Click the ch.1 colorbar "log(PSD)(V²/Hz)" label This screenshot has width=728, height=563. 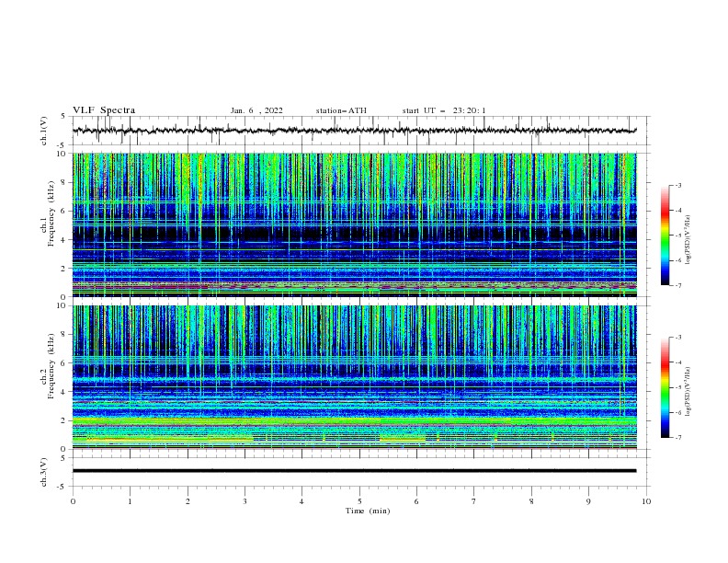688,240
